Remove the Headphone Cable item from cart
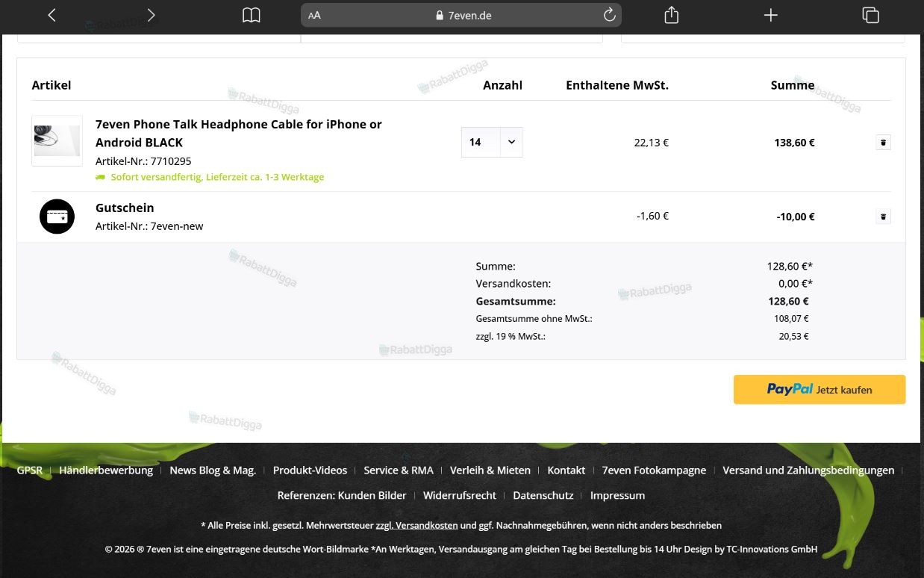Image resolution: width=924 pixels, height=578 pixels. (x=883, y=142)
